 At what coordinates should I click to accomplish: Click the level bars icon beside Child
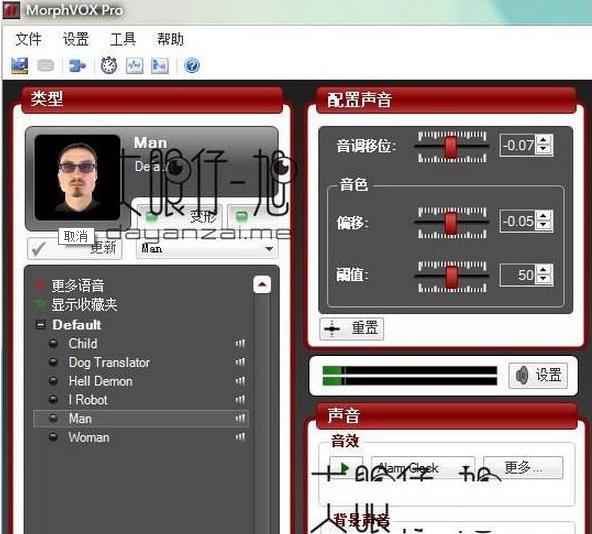(x=240, y=344)
